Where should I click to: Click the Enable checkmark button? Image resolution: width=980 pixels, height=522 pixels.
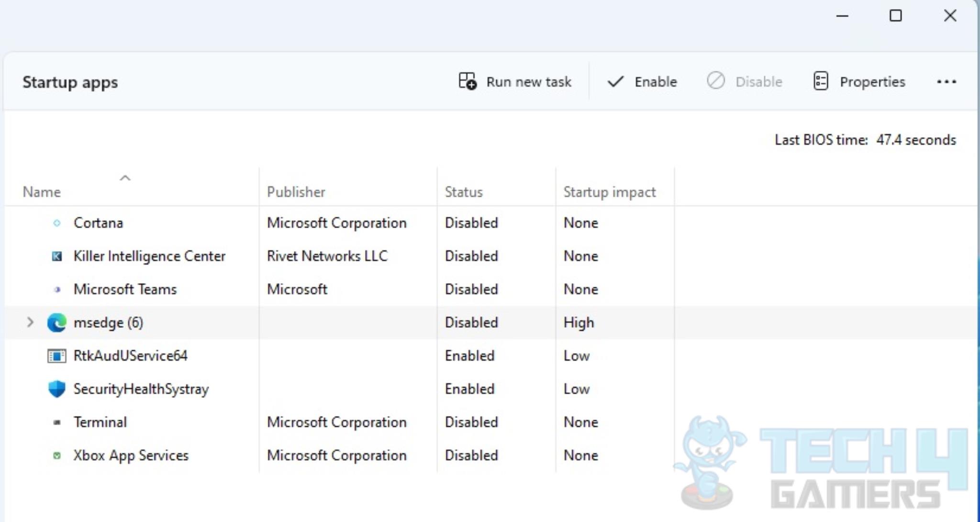tap(642, 82)
